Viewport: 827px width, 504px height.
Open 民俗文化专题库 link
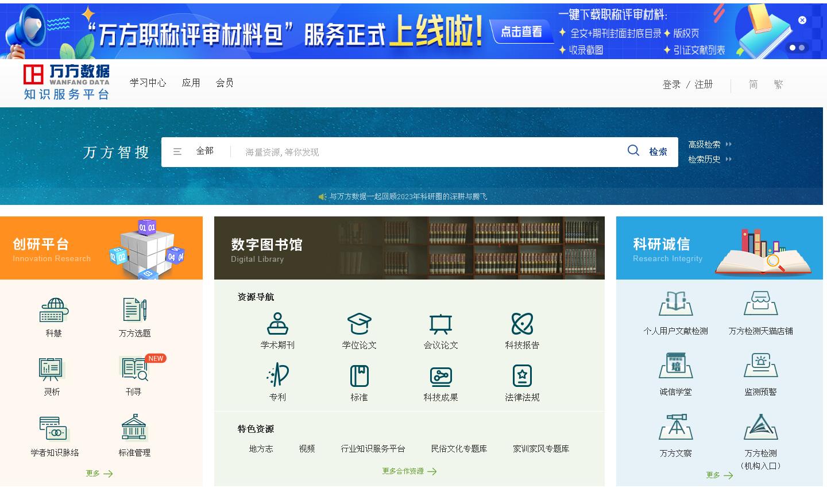459,449
